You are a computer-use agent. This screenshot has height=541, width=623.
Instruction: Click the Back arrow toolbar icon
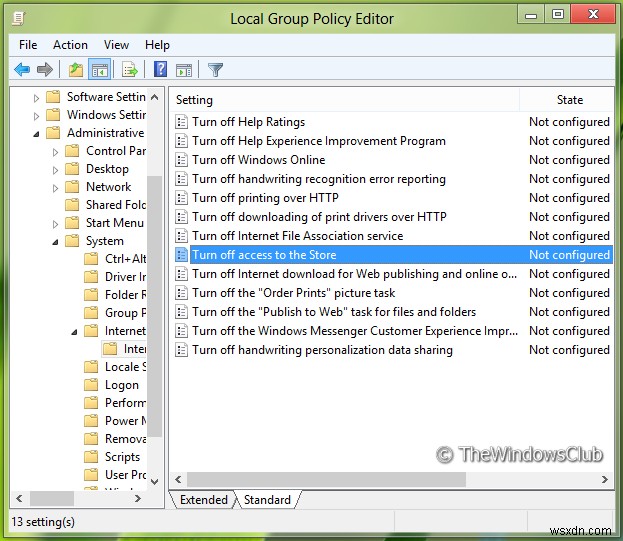[22, 70]
